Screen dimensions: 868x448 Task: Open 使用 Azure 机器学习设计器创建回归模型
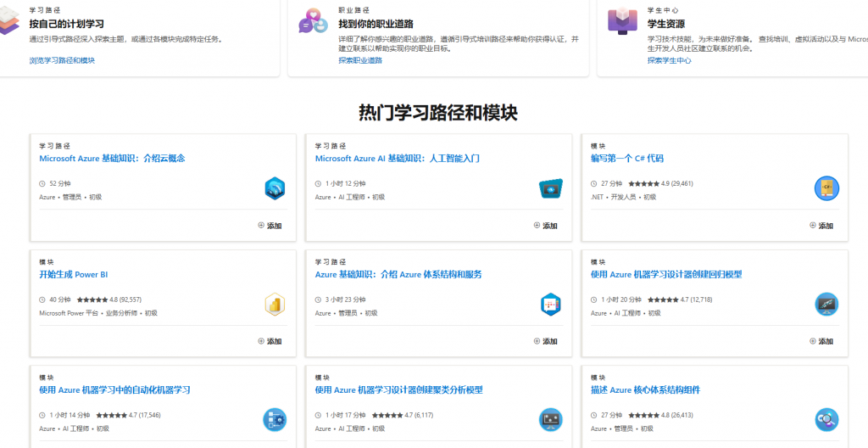(666, 274)
